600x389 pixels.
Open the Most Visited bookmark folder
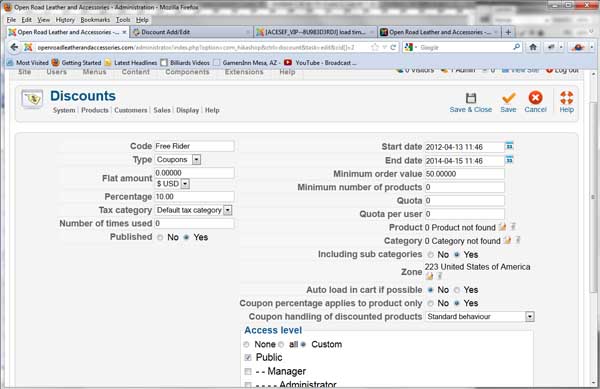(x=28, y=62)
